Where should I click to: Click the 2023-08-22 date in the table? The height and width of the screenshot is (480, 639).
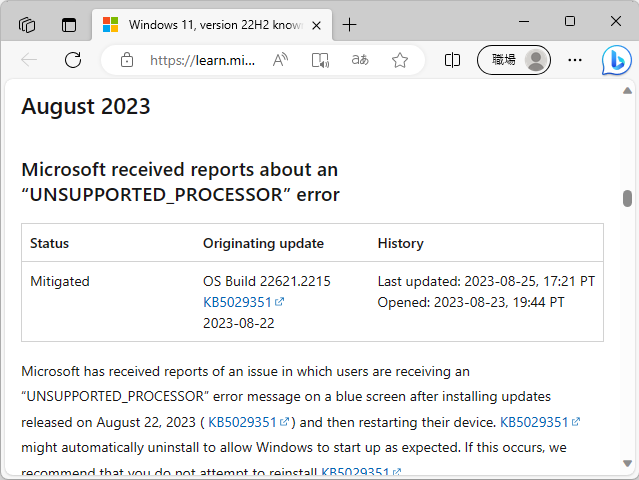(x=238, y=323)
